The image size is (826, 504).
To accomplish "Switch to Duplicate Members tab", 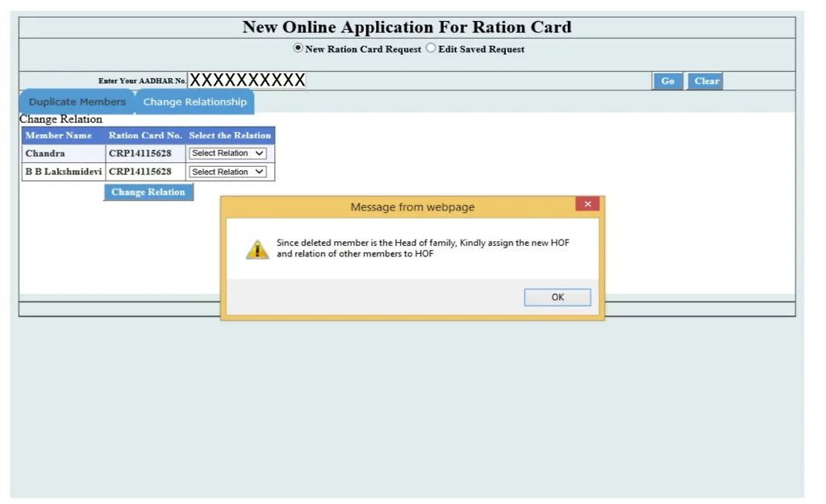I will pyautogui.click(x=77, y=102).
